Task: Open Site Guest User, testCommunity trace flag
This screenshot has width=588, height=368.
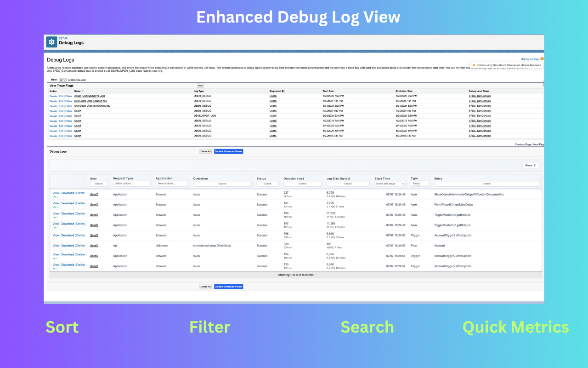Action: coord(92,106)
